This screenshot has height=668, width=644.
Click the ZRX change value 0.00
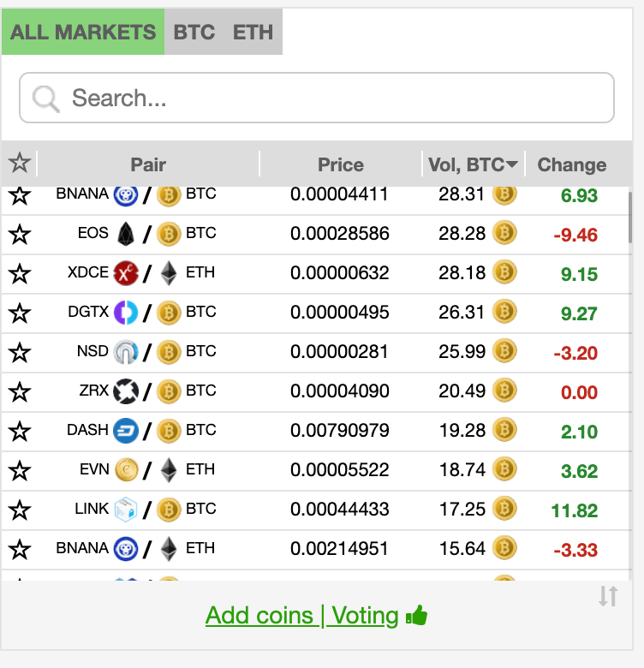[x=579, y=392]
